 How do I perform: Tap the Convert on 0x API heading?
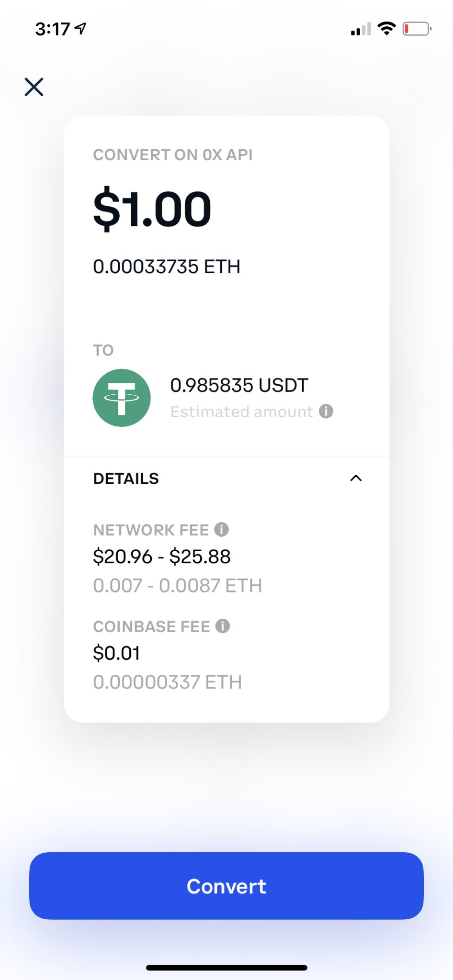coord(173,155)
